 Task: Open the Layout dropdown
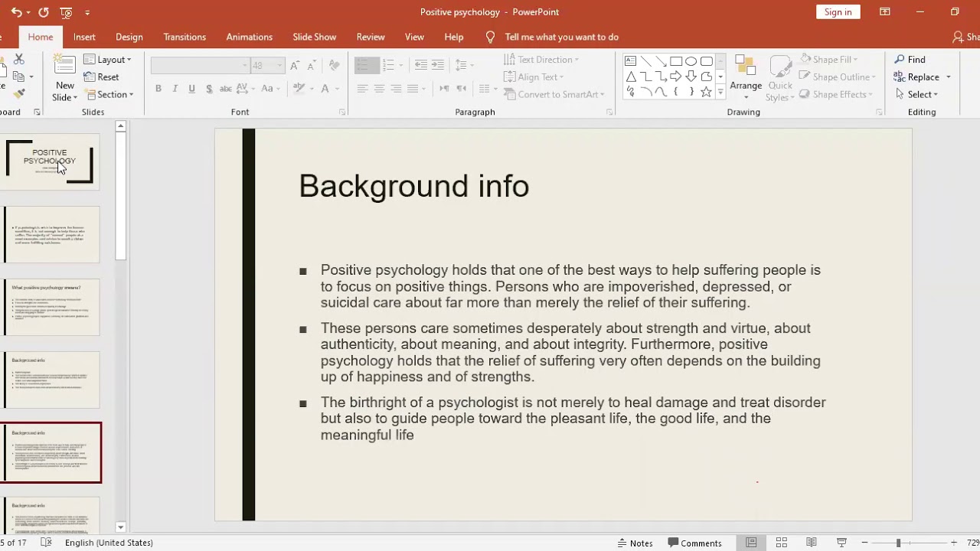pyautogui.click(x=107, y=60)
